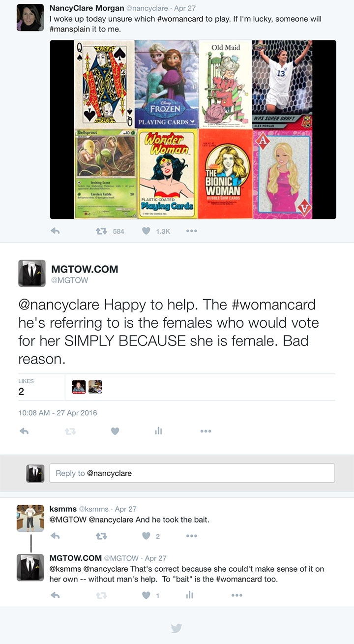Open the MGTOW.COM profile name header
Image resolution: width=354 pixels, height=644 pixels.
85,269
